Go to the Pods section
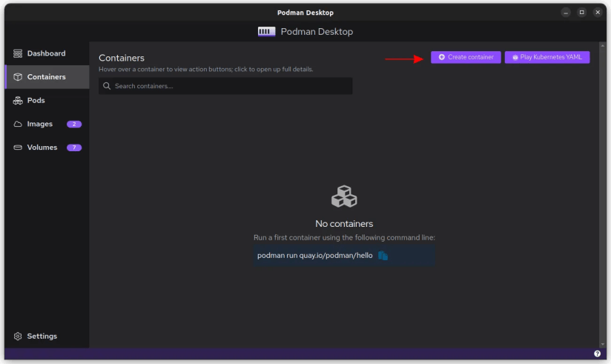This screenshot has width=611, height=364. [47, 101]
